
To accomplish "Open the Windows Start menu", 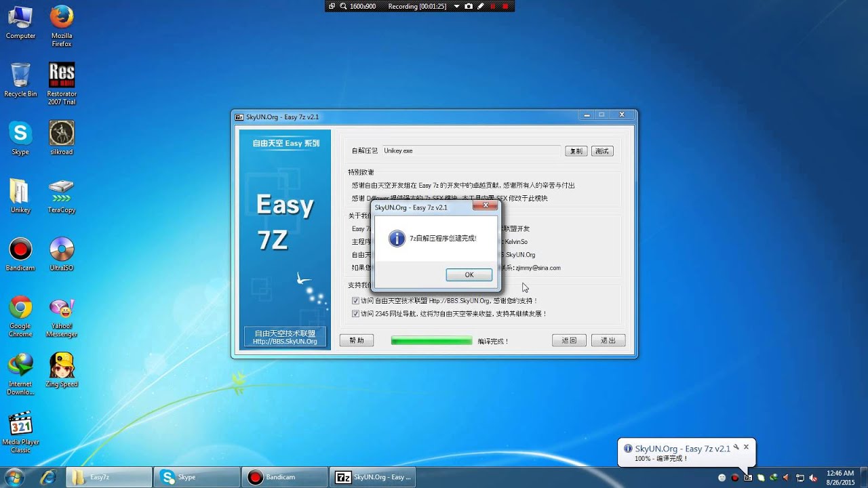I will coord(14,476).
